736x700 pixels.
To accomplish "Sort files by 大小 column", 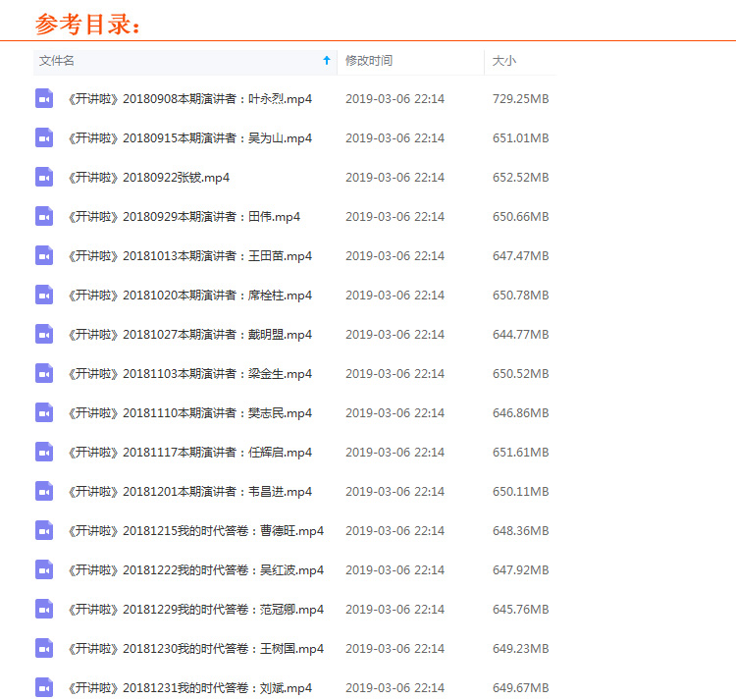I will pos(503,61).
